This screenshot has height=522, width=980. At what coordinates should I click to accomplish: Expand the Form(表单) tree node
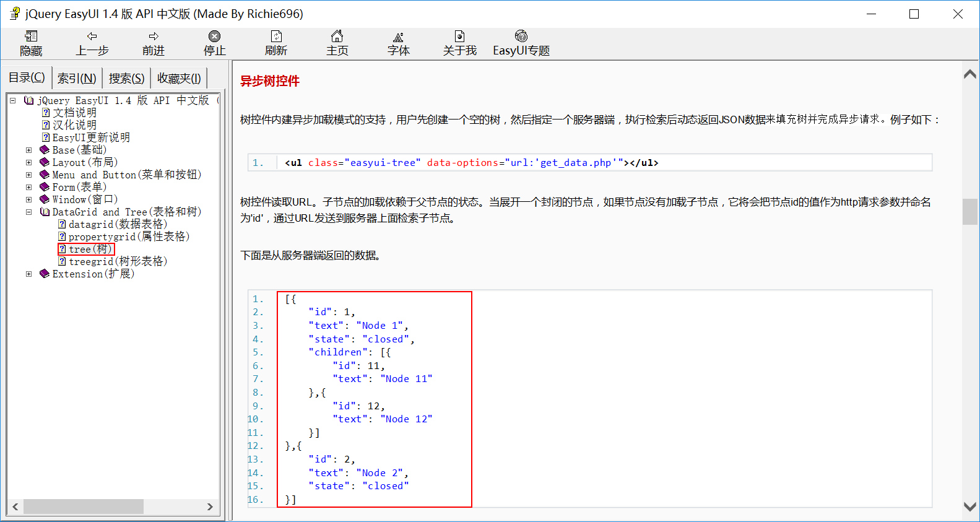tap(28, 187)
